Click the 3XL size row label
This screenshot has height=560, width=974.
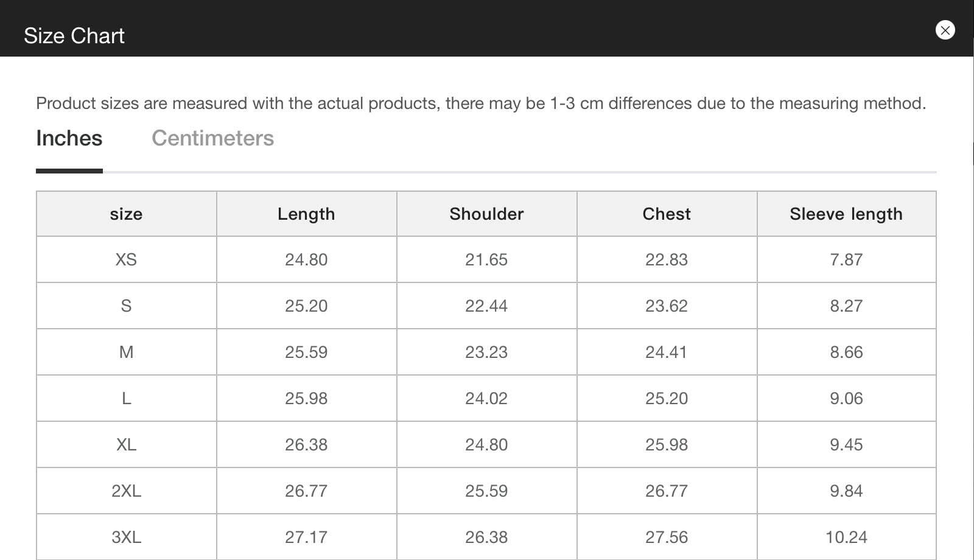pos(126,537)
